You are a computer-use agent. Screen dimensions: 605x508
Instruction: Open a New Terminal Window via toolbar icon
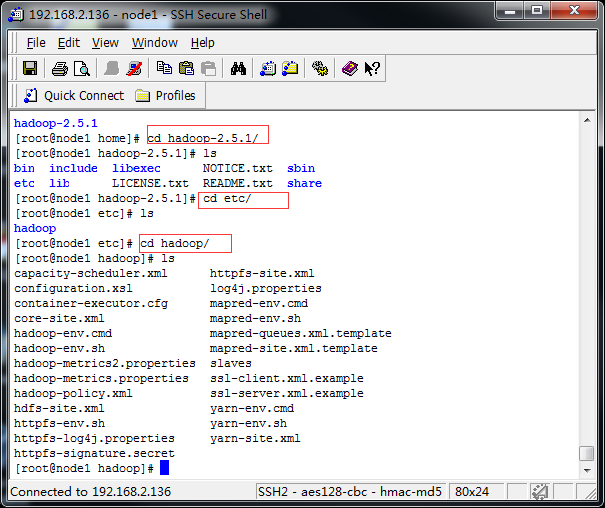(x=268, y=69)
